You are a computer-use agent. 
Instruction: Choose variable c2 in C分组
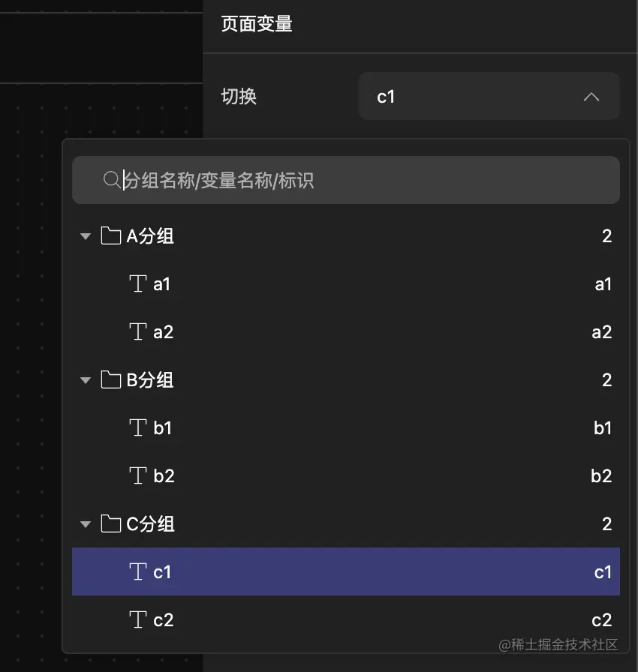(x=161, y=619)
